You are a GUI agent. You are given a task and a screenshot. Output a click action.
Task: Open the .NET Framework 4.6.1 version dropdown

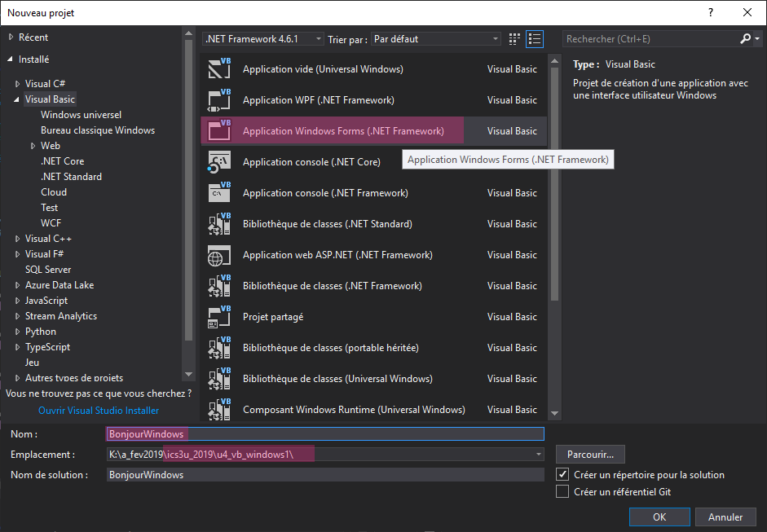coord(263,38)
